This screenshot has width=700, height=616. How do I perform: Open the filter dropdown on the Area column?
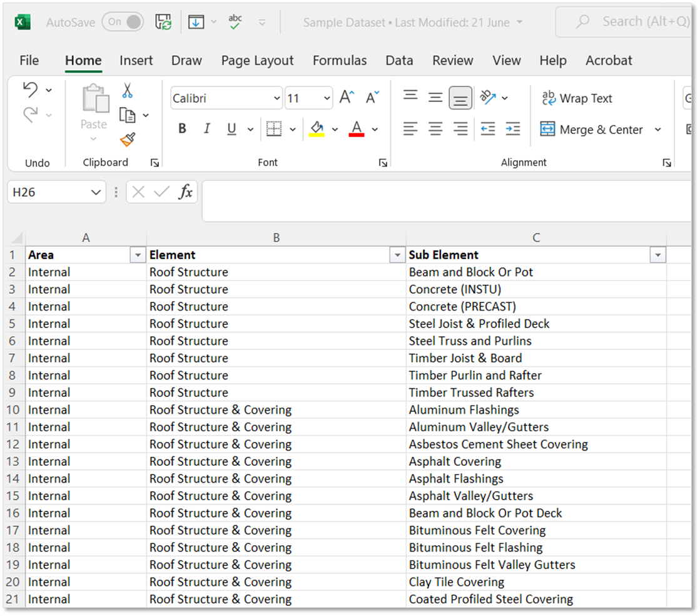pyautogui.click(x=138, y=255)
